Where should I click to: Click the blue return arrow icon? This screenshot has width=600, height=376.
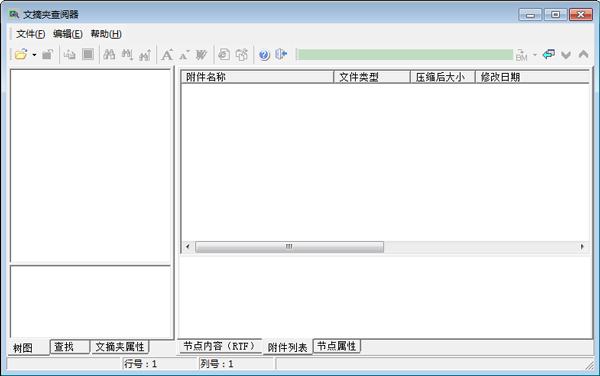549,54
